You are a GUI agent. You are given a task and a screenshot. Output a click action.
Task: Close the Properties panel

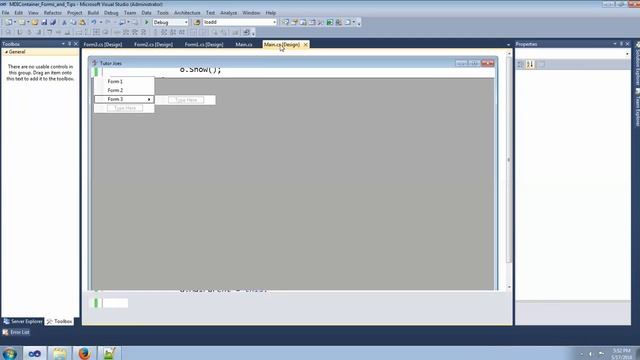pos(627,44)
